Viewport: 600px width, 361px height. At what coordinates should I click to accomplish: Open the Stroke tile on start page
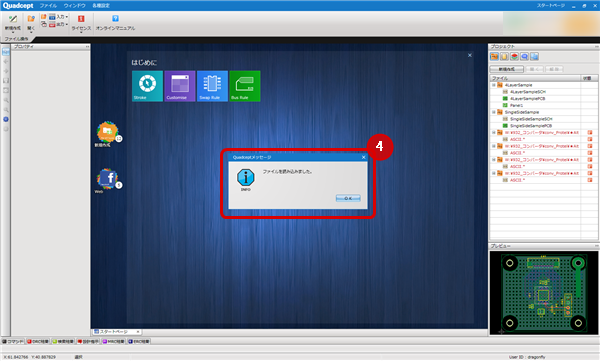147,86
